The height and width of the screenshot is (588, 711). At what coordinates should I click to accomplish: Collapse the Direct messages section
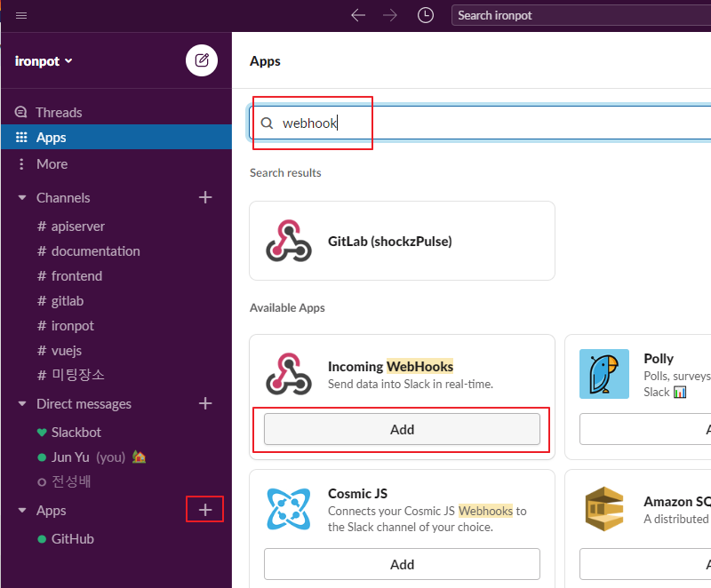[x=22, y=404]
